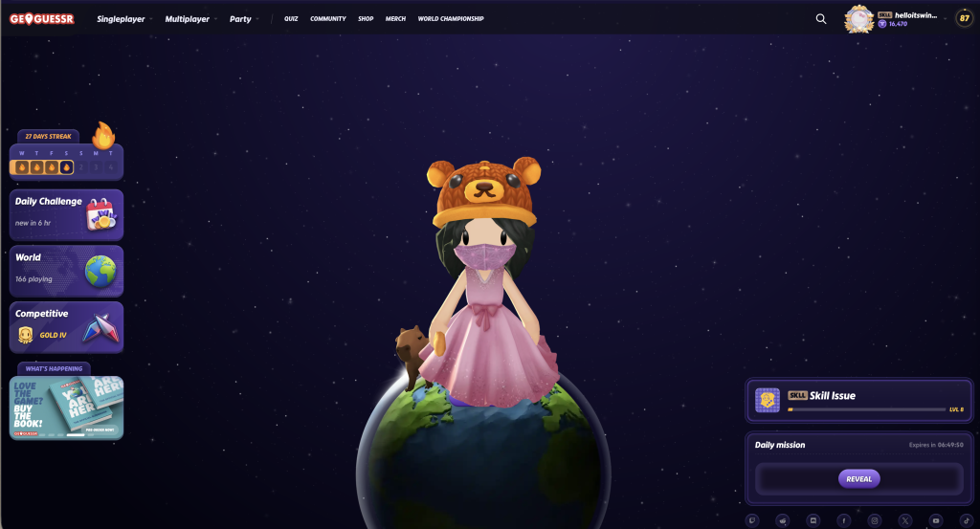Open the Instagram social icon
980x529 pixels.
[875, 520]
